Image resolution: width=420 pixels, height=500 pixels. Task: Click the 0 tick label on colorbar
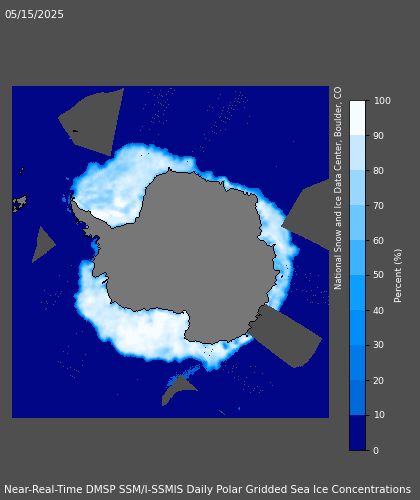point(376,450)
